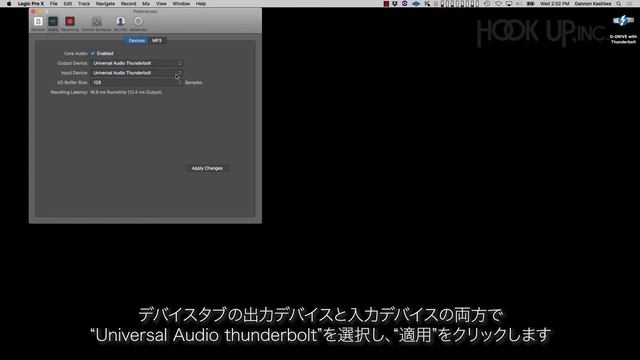Open the Notification Center icon
Viewport: 640px width, 360px height.
point(630,4)
